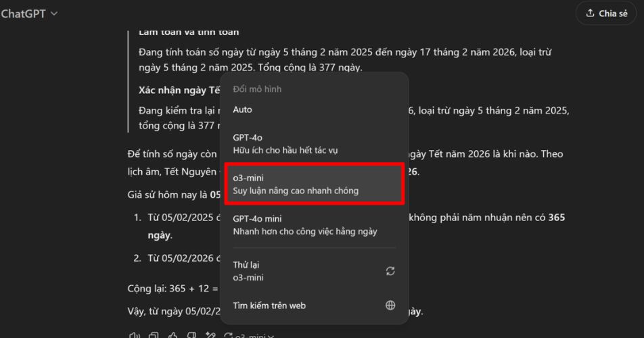Viewport: 644px width, 338px height.
Task: Click the 'Cộng lại: 365 + 12' line
Action: (x=173, y=289)
